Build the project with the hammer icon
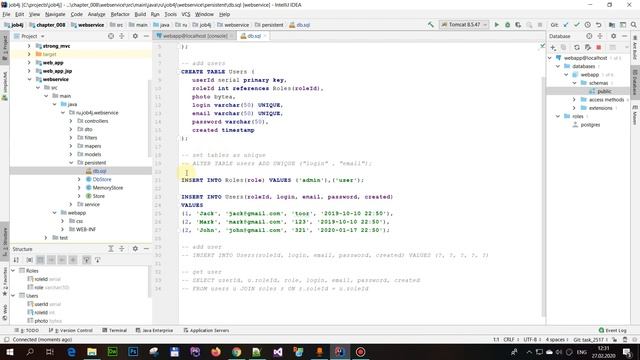Viewport: 640px width, 360px height. 431,25
